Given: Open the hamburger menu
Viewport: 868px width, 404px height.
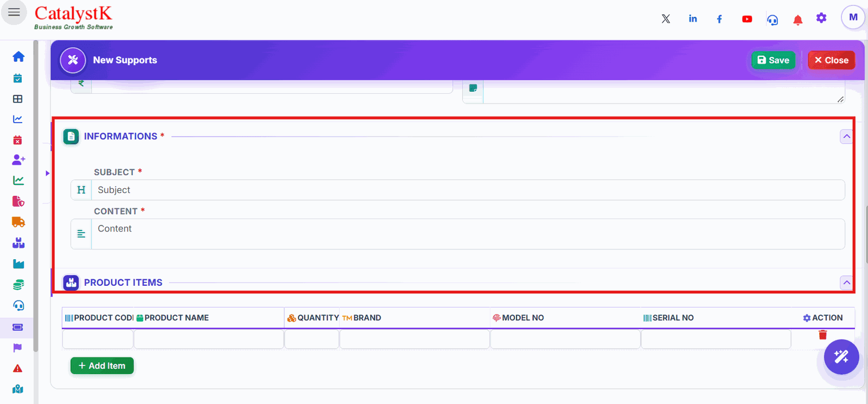Looking at the screenshot, I should click(14, 12).
